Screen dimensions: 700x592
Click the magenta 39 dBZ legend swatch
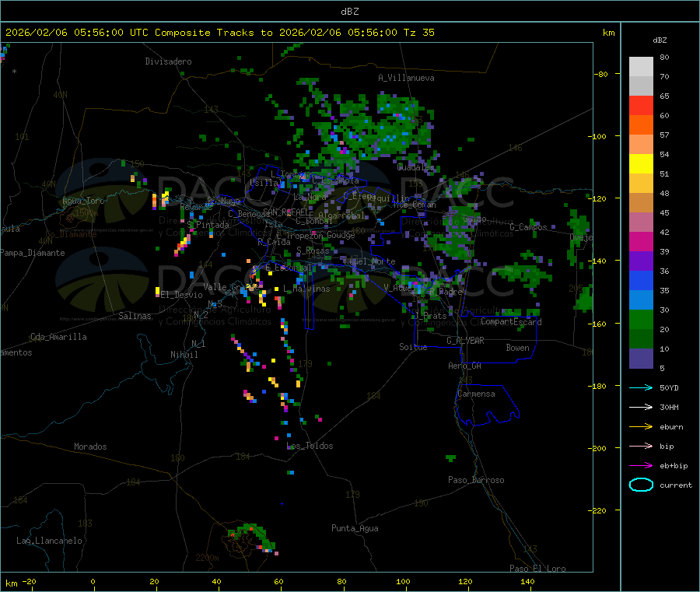(641, 241)
